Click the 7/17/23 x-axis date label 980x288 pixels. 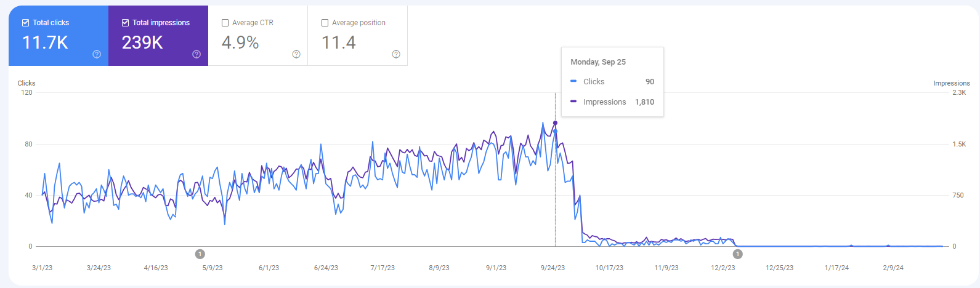point(383,268)
